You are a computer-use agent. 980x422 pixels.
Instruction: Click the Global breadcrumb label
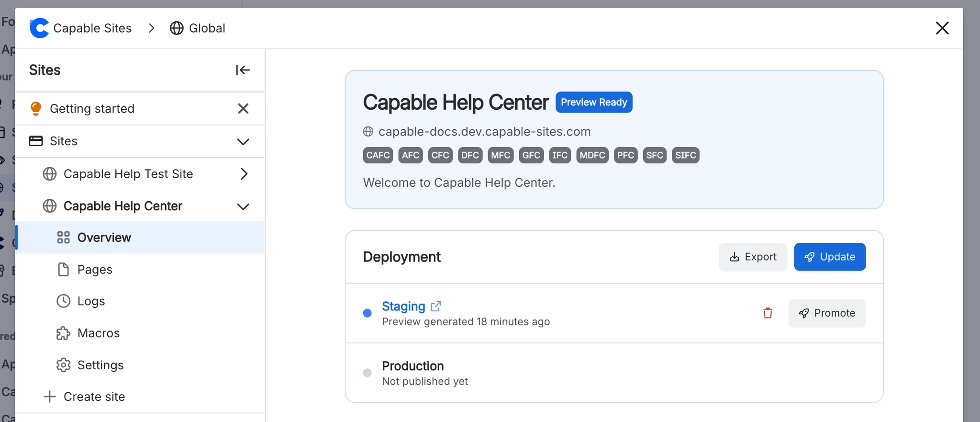(207, 28)
